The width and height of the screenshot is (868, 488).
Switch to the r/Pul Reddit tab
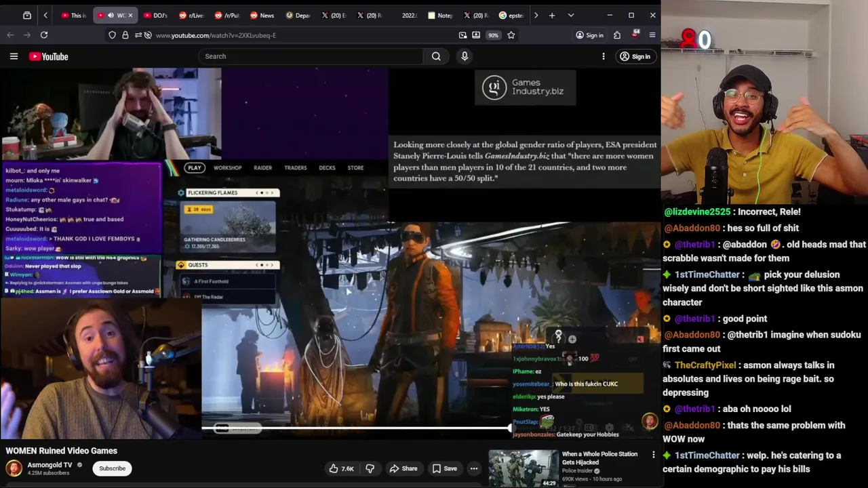pos(226,15)
